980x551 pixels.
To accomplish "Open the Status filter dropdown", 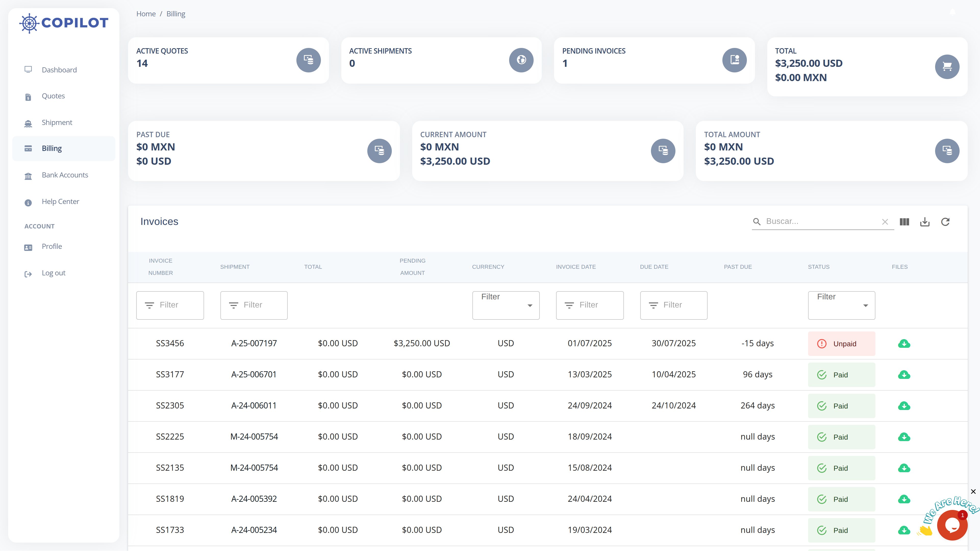I will click(841, 305).
